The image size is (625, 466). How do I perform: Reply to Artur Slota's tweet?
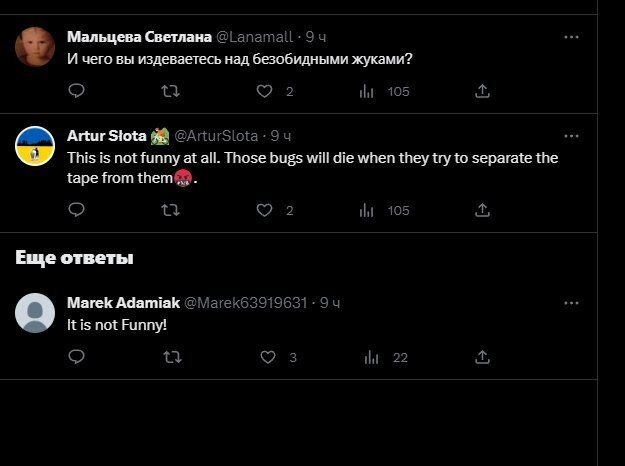[77, 210]
